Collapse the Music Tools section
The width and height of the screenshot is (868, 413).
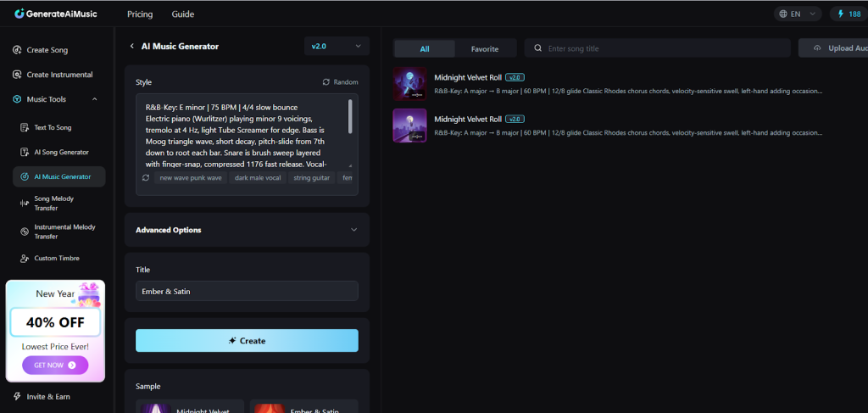[x=94, y=99]
